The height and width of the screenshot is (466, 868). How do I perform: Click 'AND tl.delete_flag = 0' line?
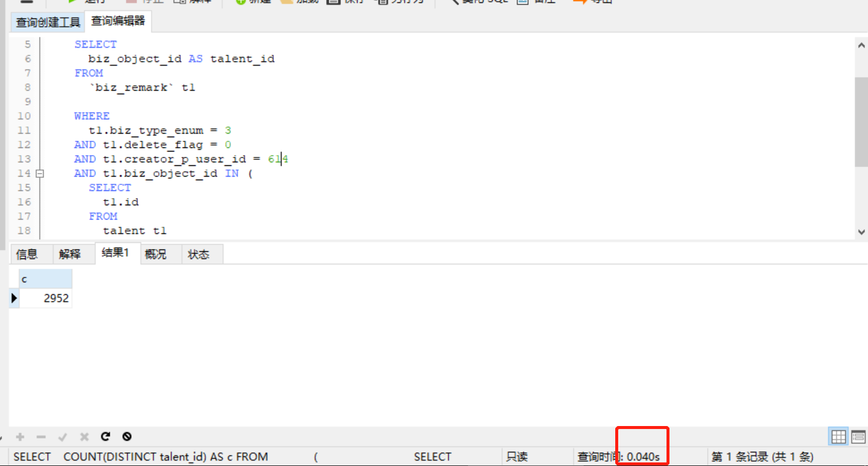[153, 144]
